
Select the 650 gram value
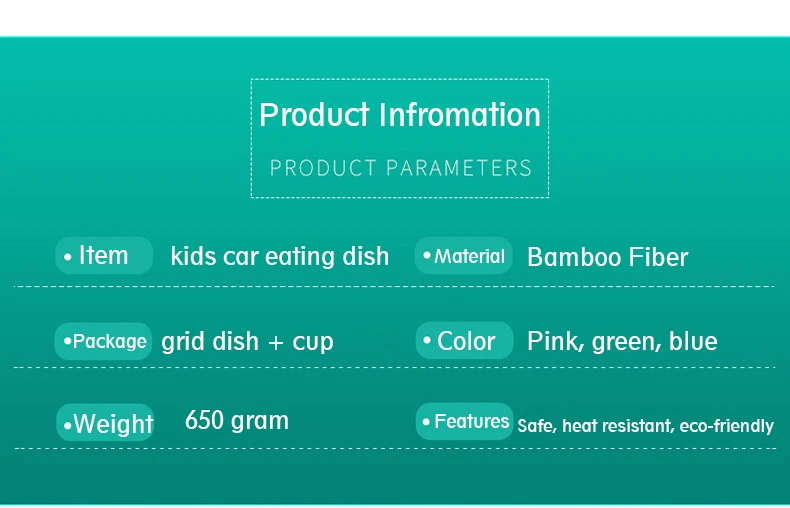(237, 420)
